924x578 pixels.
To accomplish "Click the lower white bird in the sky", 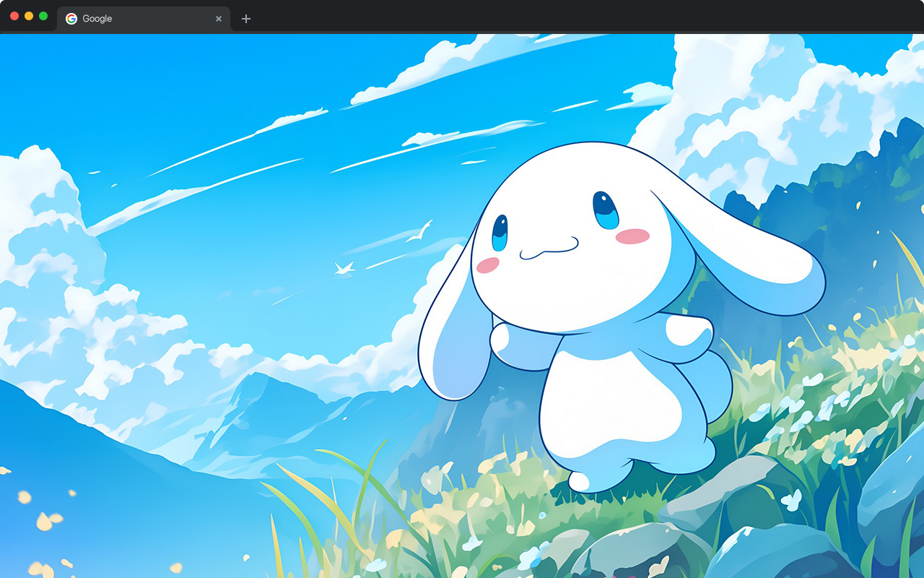I will 344,268.
